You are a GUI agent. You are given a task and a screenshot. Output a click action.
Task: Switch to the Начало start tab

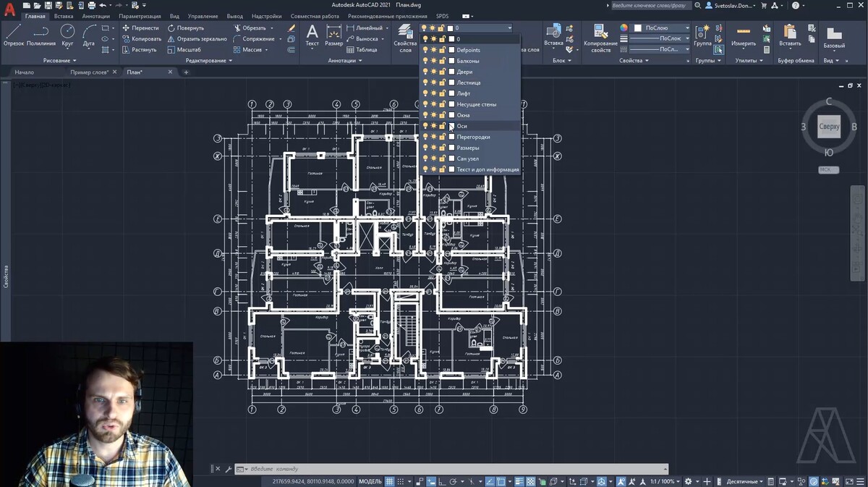coord(25,72)
